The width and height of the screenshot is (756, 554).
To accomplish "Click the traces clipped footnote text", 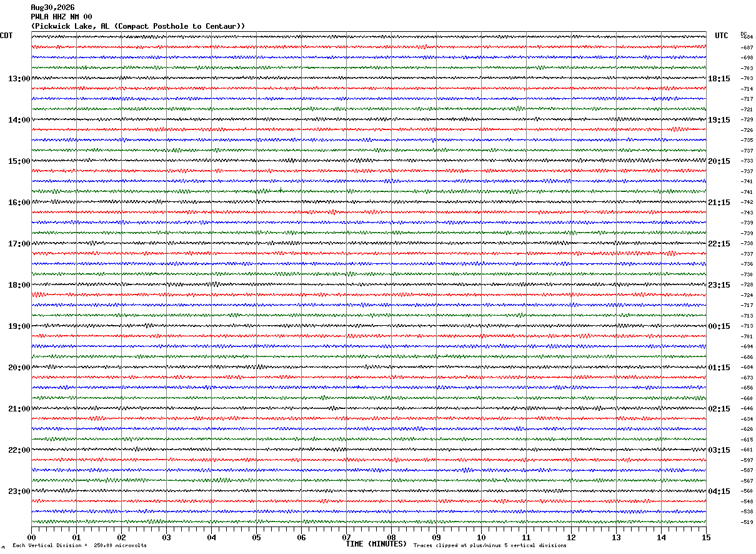I will 490,545.
